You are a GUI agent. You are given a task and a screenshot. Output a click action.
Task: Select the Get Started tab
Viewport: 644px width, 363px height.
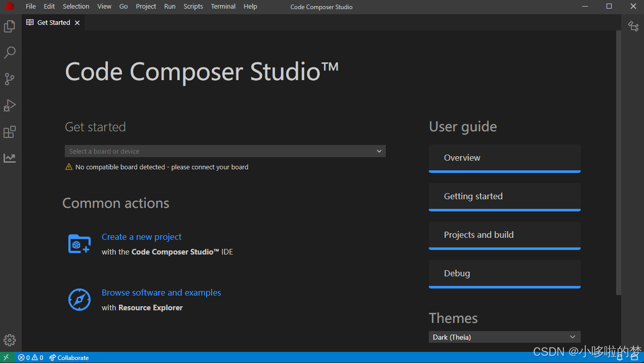[53, 23]
